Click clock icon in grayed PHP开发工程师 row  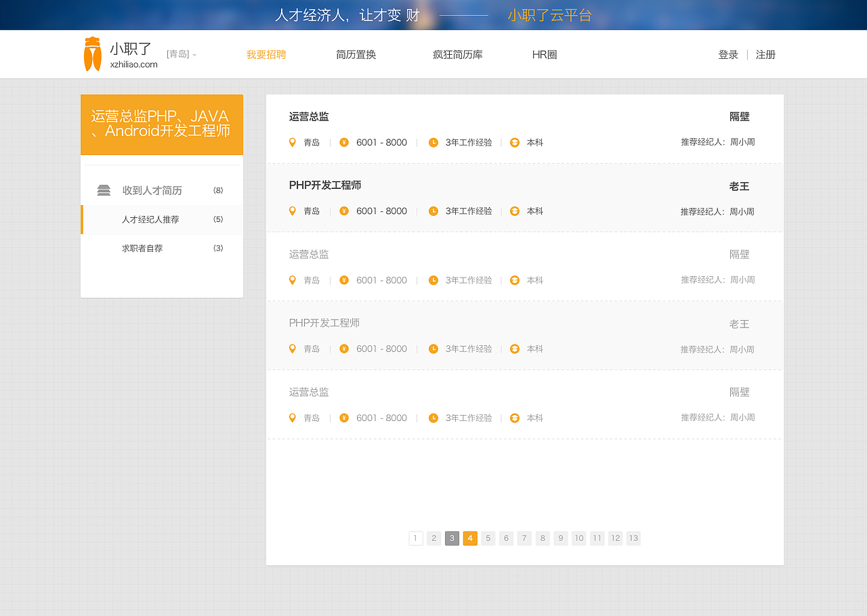pos(433,349)
